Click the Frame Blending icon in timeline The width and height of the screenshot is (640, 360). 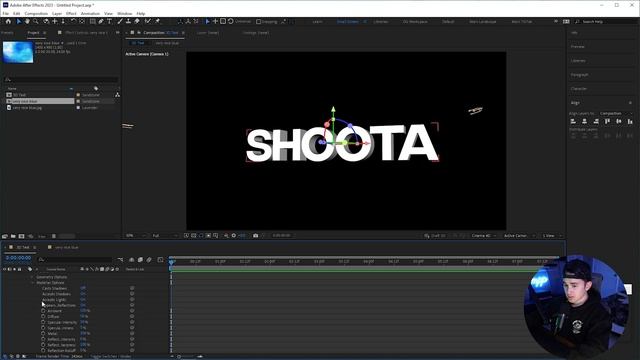pos(140,260)
